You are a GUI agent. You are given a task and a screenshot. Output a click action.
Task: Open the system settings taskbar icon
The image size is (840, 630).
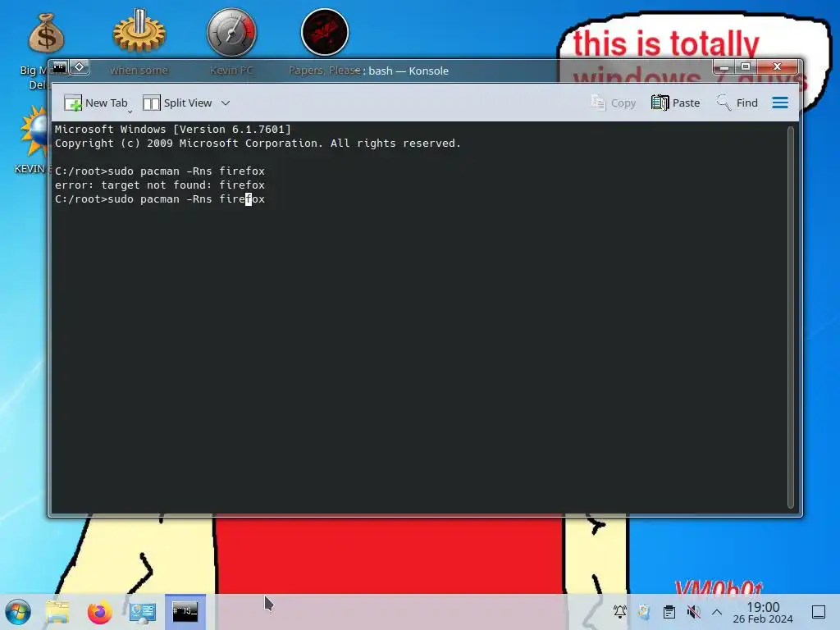[x=143, y=612]
